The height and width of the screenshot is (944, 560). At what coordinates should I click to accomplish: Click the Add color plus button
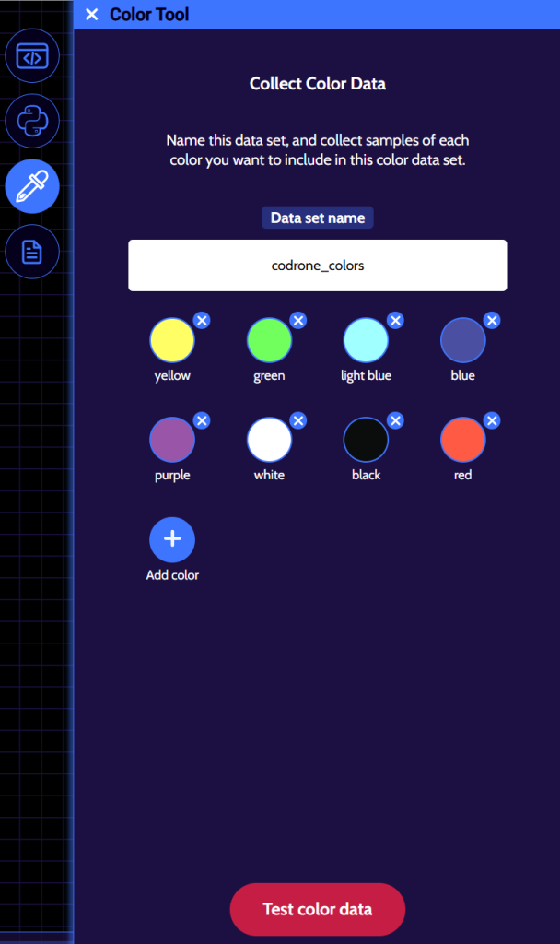(x=172, y=539)
